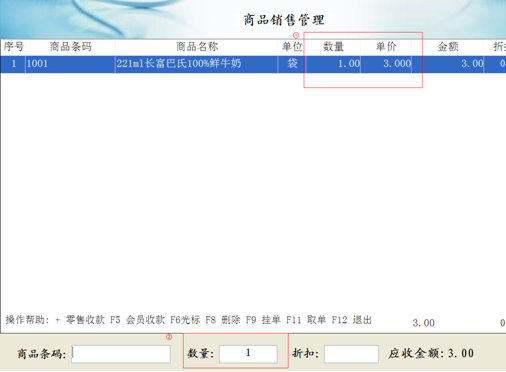
Task: Select the 金额 column header
Action: pyautogui.click(x=448, y=47)
